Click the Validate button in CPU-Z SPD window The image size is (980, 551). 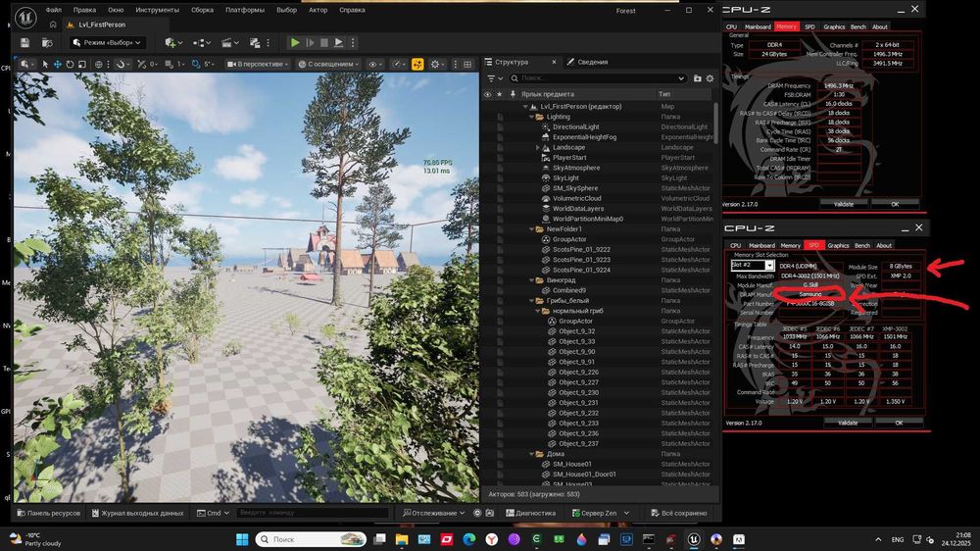pos(848,423)
